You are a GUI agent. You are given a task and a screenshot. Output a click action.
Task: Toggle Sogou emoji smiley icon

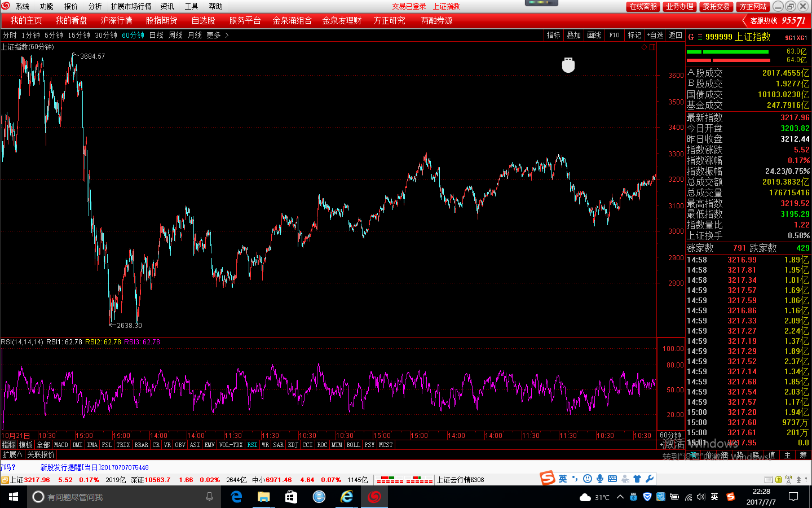588,479
